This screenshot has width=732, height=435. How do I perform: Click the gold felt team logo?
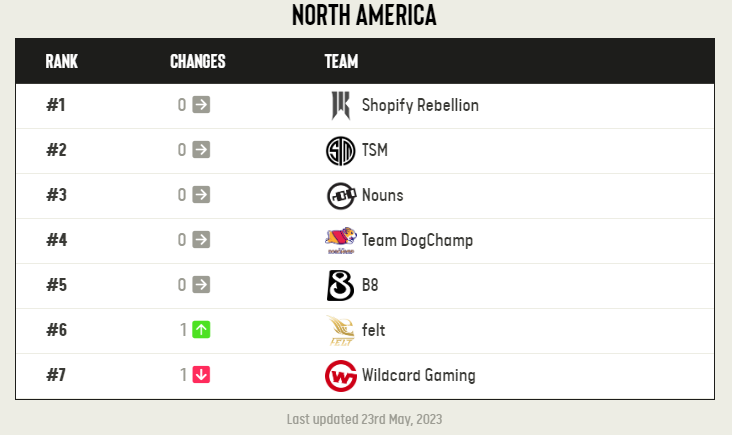point(340,330)
